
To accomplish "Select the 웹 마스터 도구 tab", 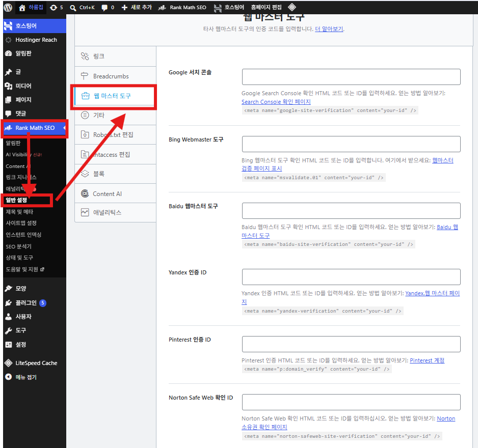I will pyautogui.click(x=115, y=96).
